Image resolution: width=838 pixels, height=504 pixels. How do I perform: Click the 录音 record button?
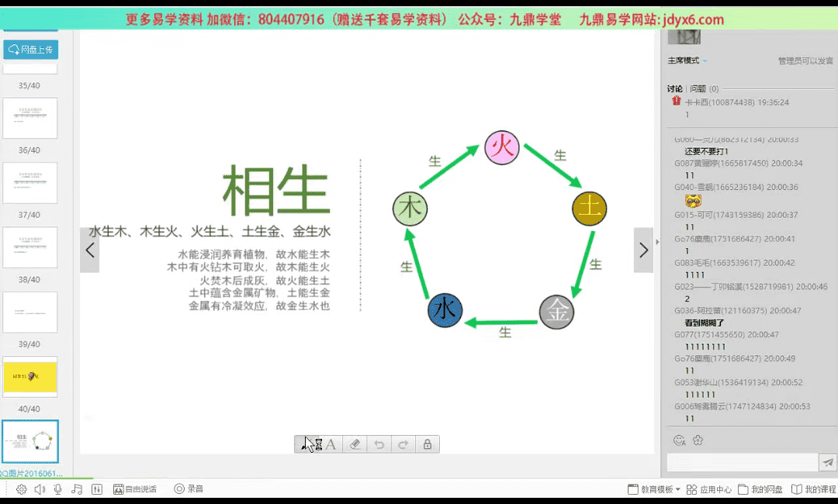(189, 489)
